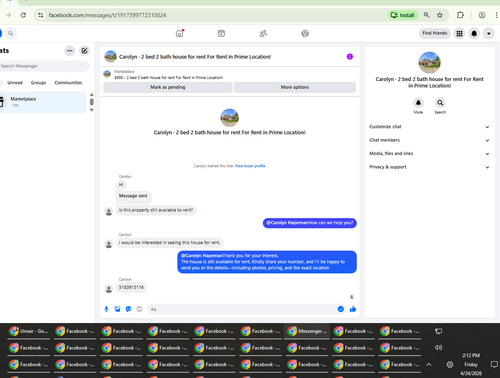The image size is (500, 378).
Task: Switch to the Messenger taskbar window
Action: tap(307, 331)
